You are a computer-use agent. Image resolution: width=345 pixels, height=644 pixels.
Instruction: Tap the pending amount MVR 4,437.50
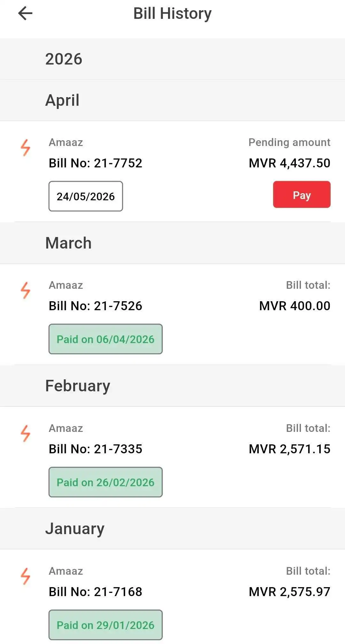pos(289,163)
